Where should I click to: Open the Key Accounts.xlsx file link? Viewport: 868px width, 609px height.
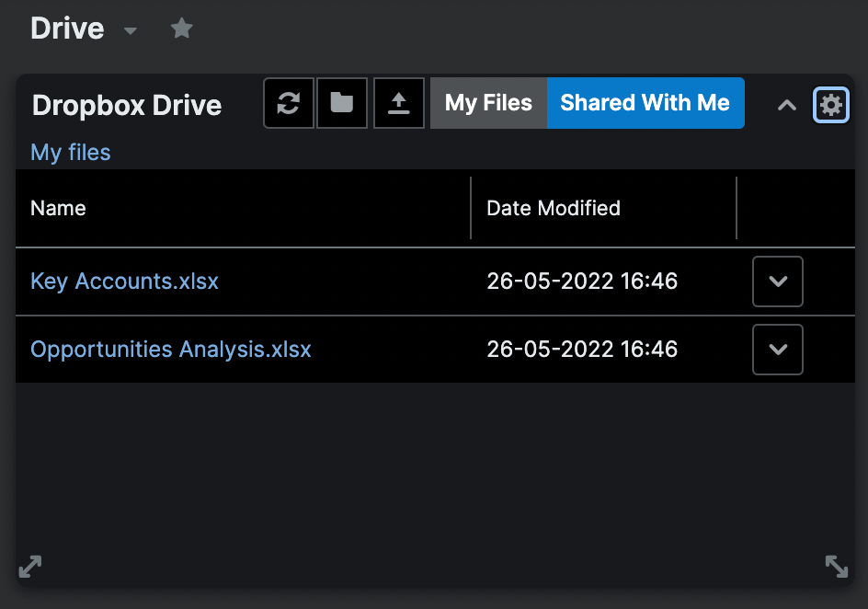(124, 282)
